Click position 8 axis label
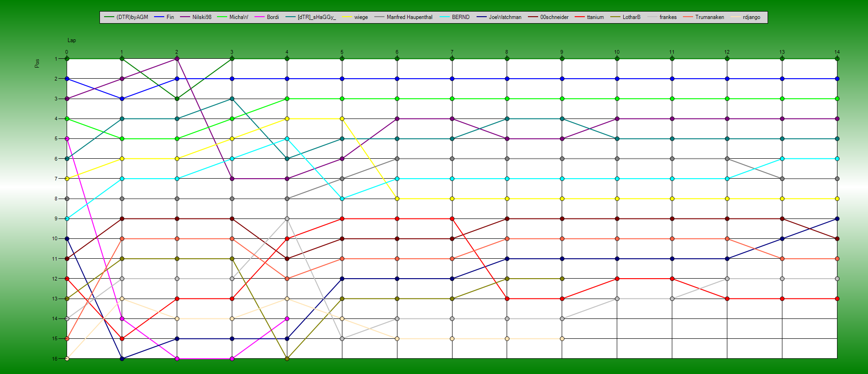This screenshot has height=374, width=868. pos(56,199)
